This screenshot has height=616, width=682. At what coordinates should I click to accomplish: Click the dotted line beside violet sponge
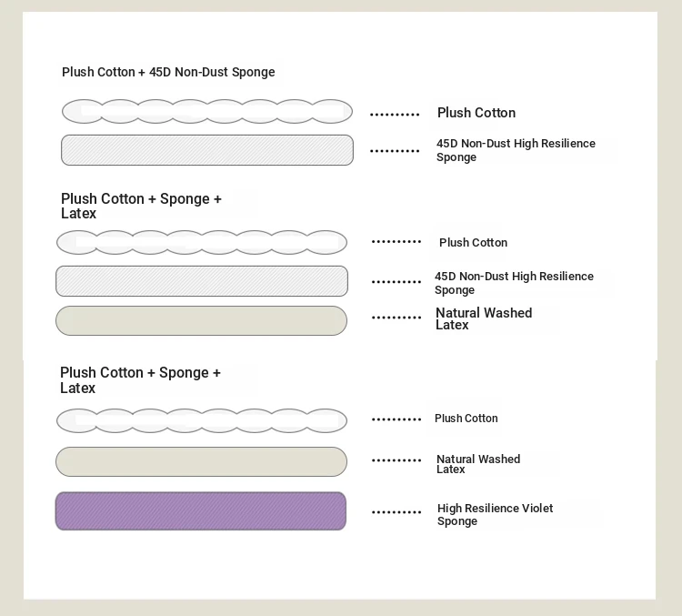[x=396, y=512]
